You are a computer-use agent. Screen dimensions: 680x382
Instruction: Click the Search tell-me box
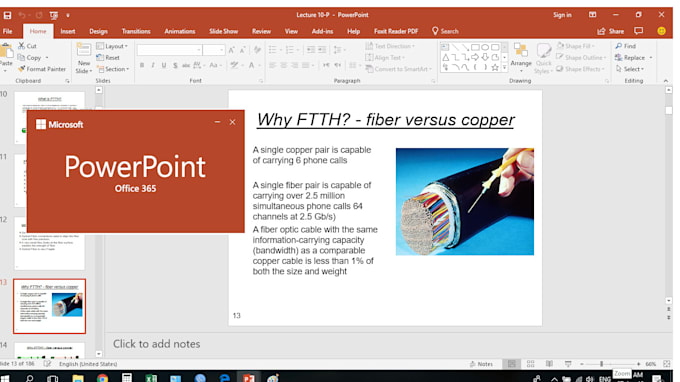(x=445, y=31)
